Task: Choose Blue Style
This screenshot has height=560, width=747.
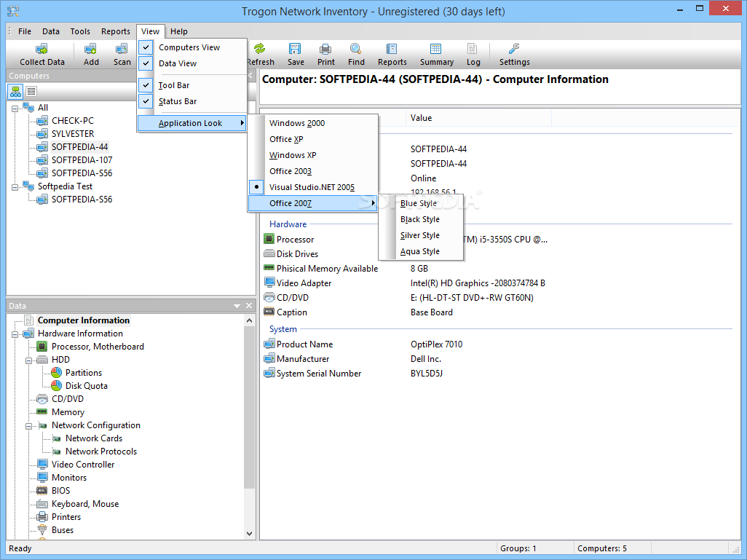Action: (x=421, y=203)
